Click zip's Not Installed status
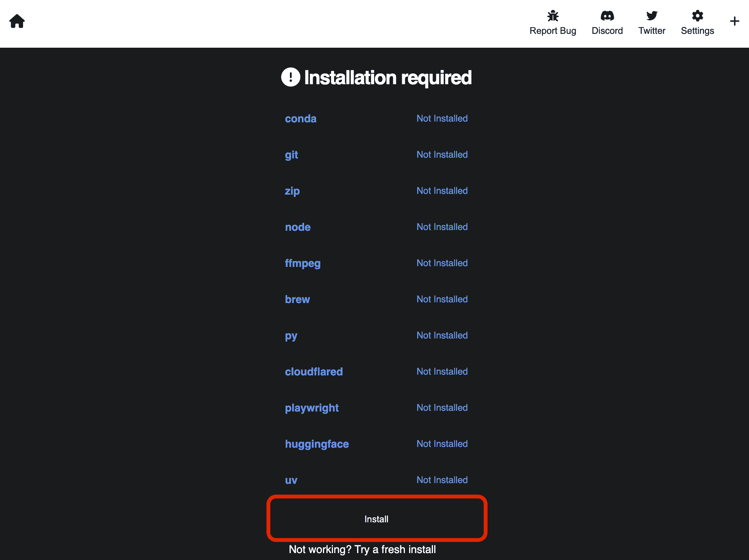Image resolution: width=749 pixels, height=560 pixels. (x=442, y=191)
